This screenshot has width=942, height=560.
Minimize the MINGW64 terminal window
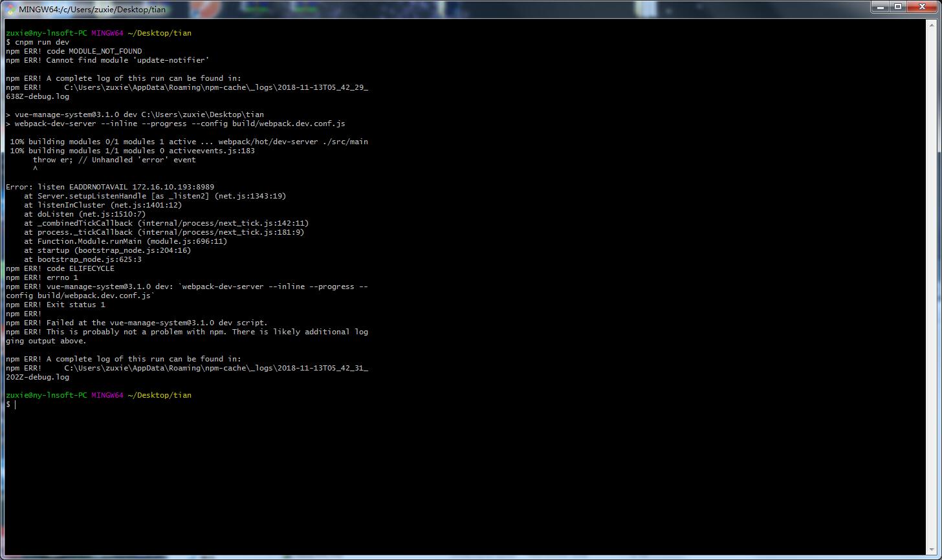tap(880, 6)
